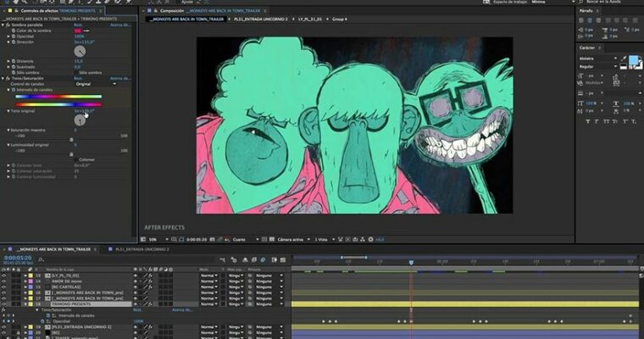Click the all caps TT icon in Carácter panel
This screenshot has width=644, height=339.
point(607,122)
